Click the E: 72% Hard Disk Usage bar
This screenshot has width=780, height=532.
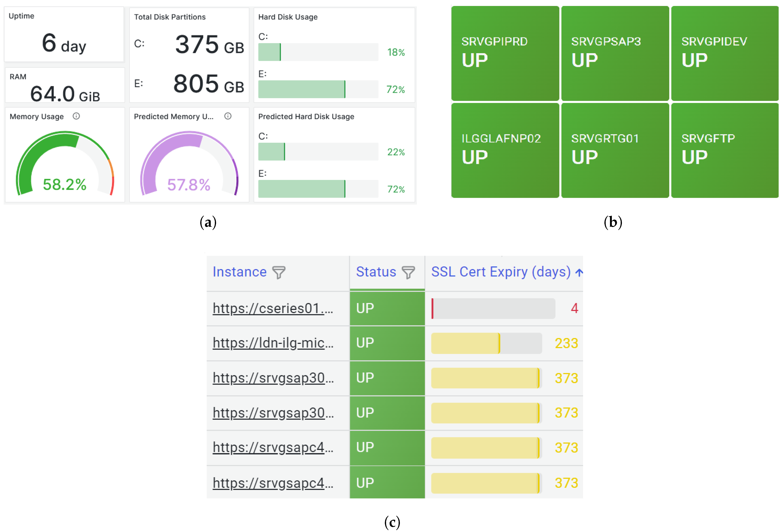click(x=318, y=89)
